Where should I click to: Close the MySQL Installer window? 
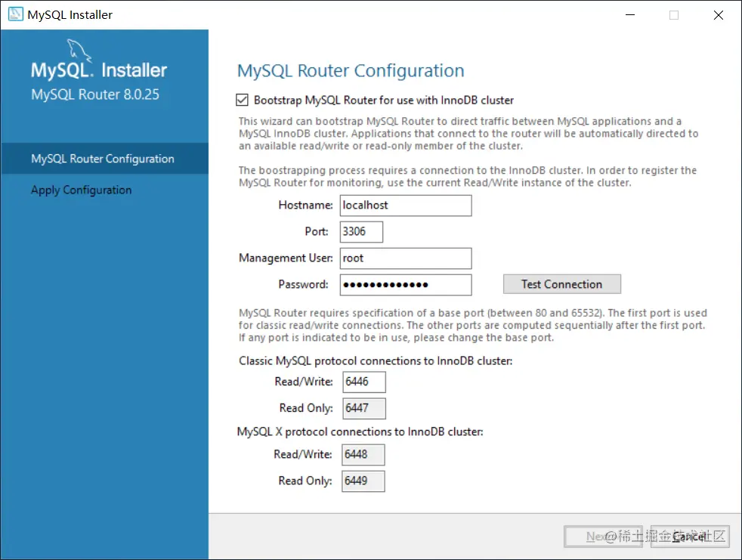719,14
